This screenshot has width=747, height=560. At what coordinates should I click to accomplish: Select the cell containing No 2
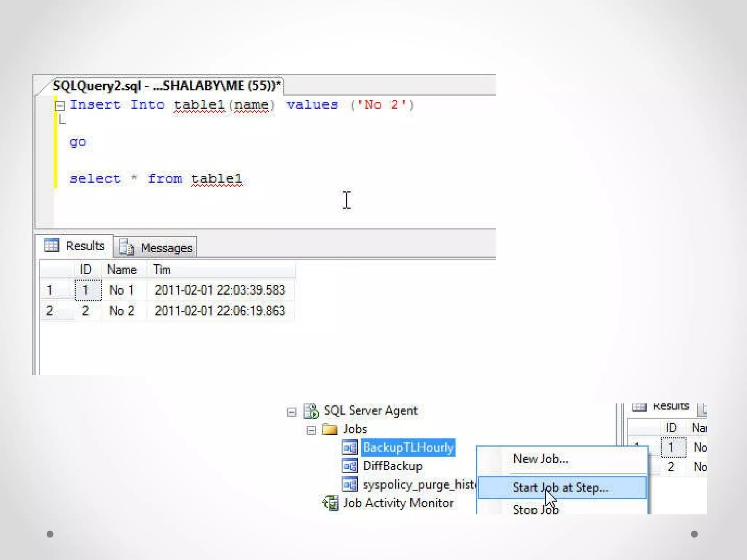pyautogui.click(x=122, y=311)
